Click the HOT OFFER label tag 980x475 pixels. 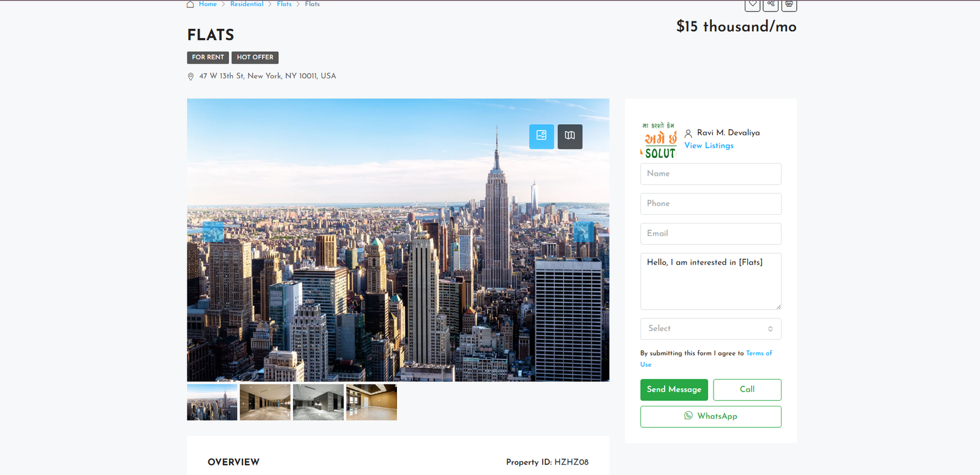click(x=255, y=58)
